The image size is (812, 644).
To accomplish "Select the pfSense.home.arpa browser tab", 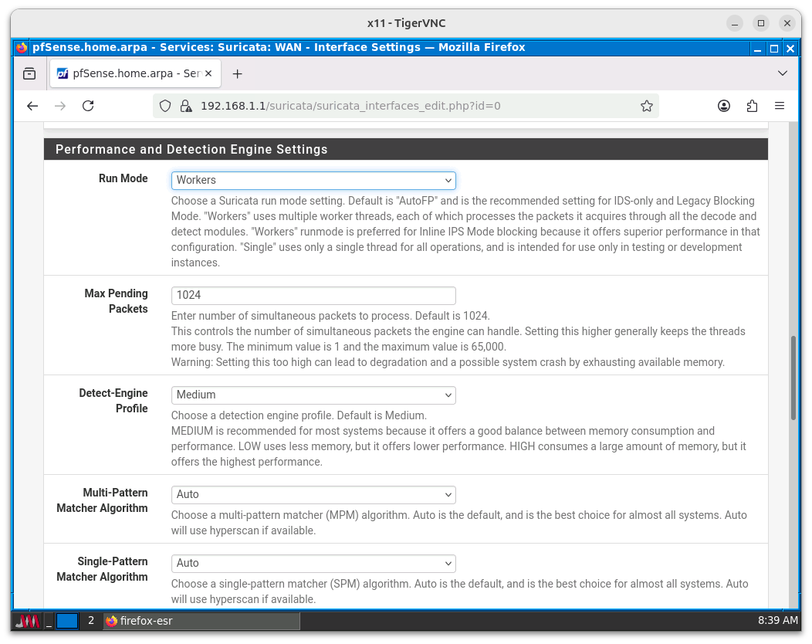I will coord(136,73).
